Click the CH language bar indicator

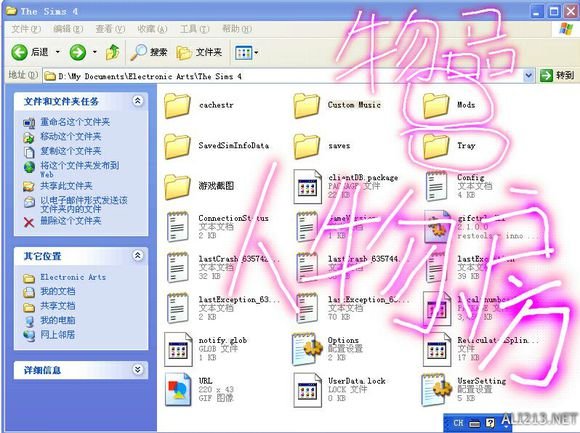[x=458, y=423]
